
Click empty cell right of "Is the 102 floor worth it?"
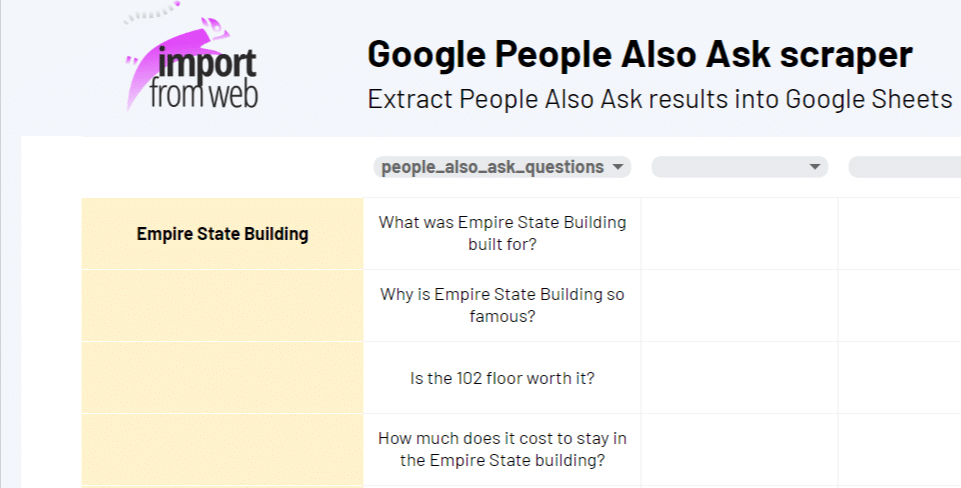739,378
